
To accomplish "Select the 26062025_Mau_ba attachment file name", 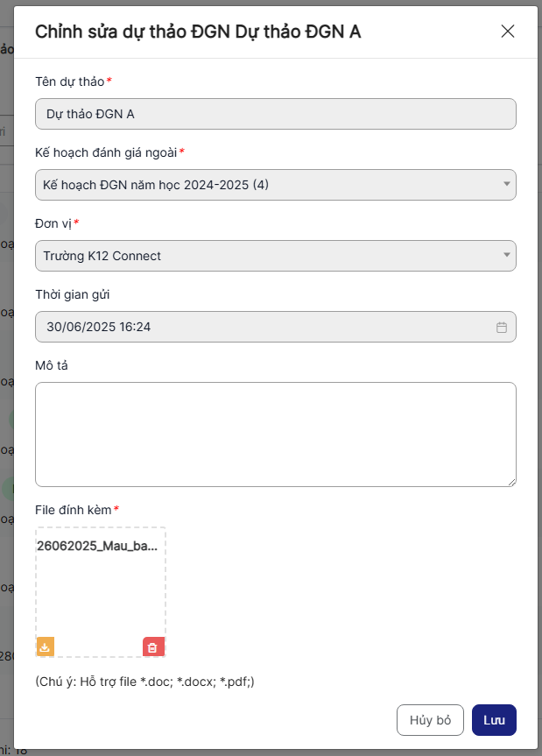I will click(98, 545).
